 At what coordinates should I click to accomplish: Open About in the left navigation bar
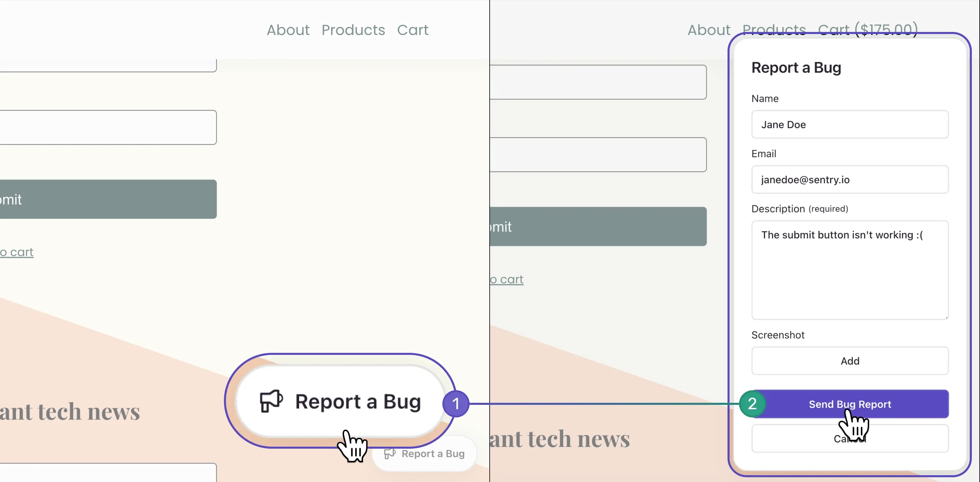(288, 30)
